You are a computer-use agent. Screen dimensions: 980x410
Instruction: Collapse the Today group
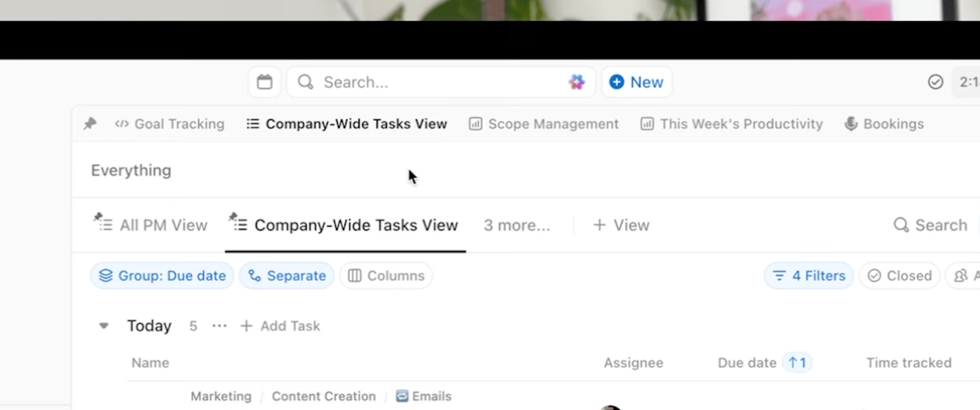pyautogui.click(x=104, y=326)
